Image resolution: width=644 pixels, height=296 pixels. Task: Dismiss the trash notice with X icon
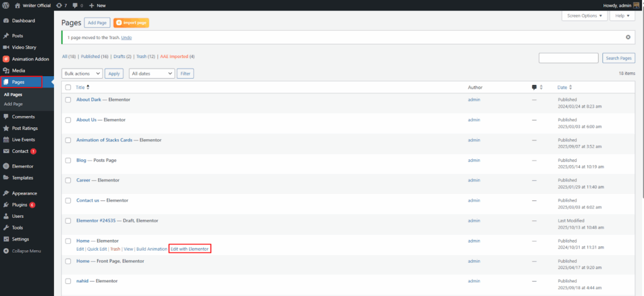tap(628, 37)
